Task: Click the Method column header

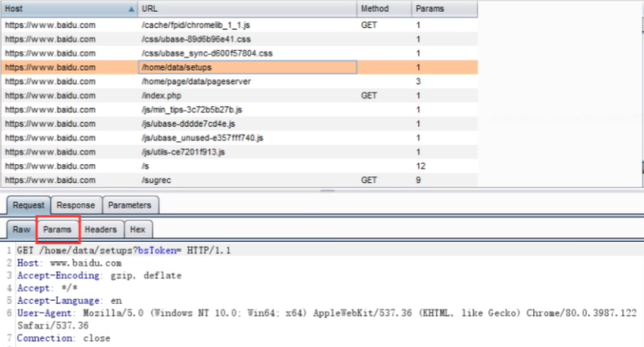Action: 384,9
